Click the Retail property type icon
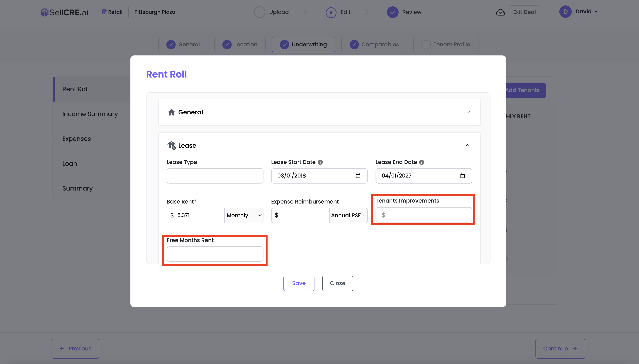Viewport: 639px width, 364px height. [x=104, y=12]
